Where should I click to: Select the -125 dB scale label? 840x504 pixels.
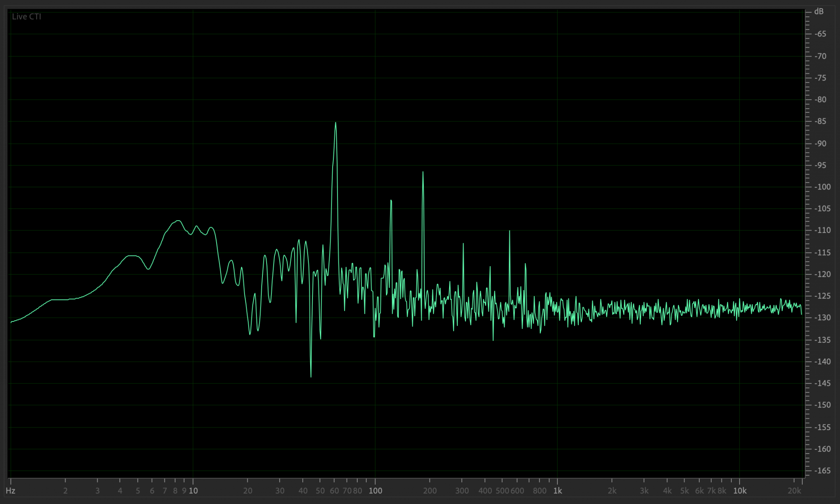822,296
